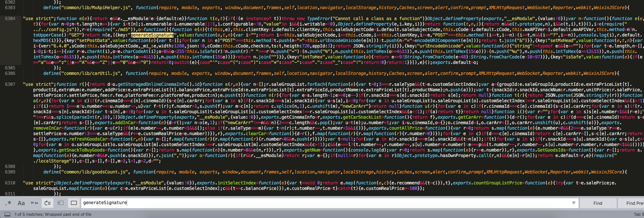Disable the wrap-around search icon
The height and width of the screenshot is (218, 644).
coord(48,203)
